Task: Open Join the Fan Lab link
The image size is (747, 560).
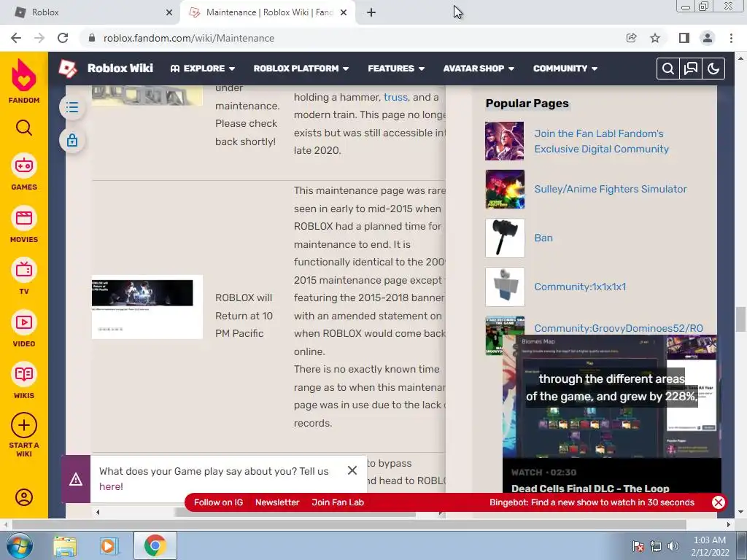Action: click(601, 141)
